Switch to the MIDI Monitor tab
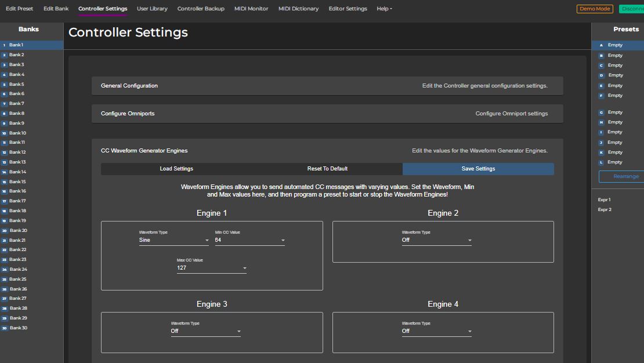 [251, 9]
